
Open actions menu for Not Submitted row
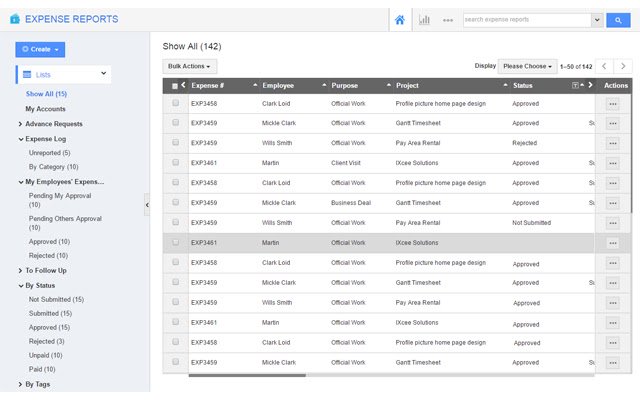pos(613,223)
